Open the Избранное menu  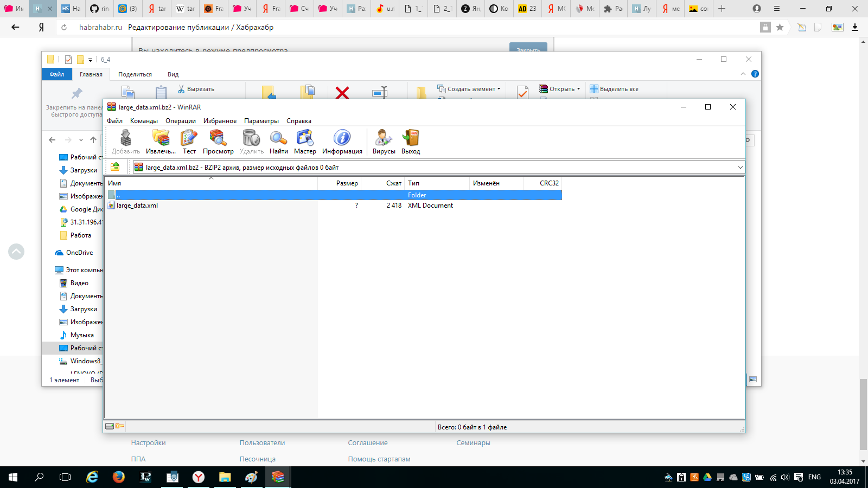pos(220,121)
